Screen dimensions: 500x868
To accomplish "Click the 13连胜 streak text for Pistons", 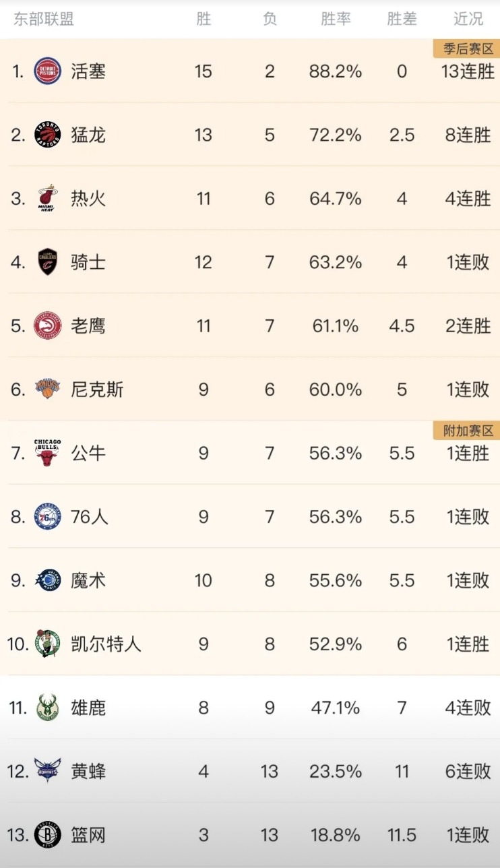I will pyautogui.click(x=466, y=71).
